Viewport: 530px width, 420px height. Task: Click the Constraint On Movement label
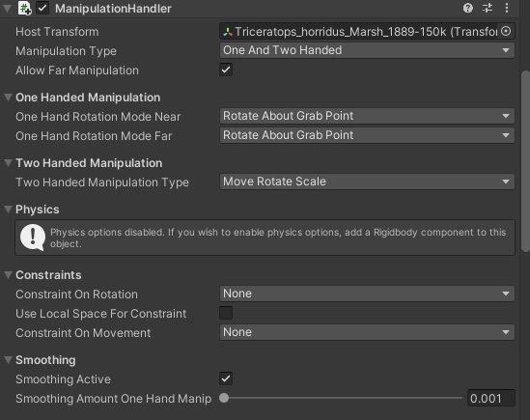(83, 333)
